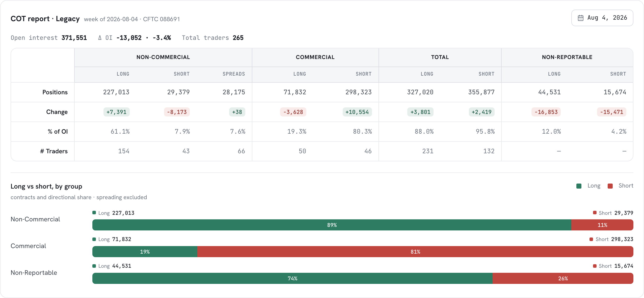Screen dimensions: 644x298
Task: Click the Long 44,531 label above Non-Reportable bar
Action: click(112, 266)
